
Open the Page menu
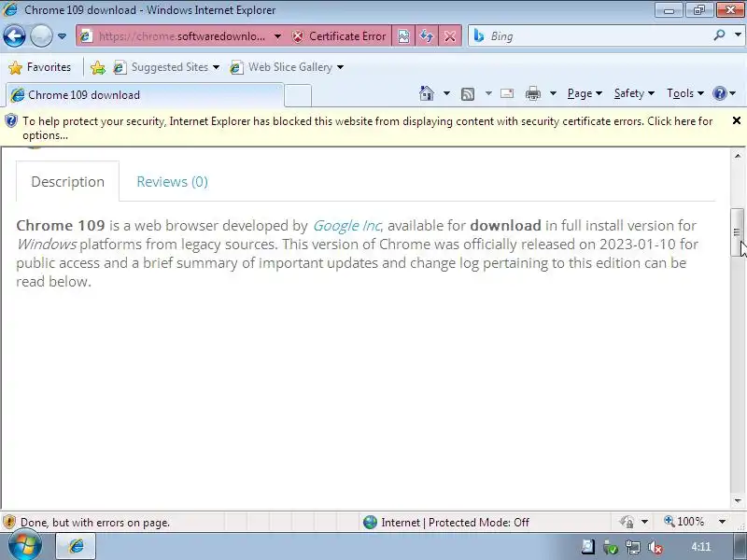pos(585,93)
